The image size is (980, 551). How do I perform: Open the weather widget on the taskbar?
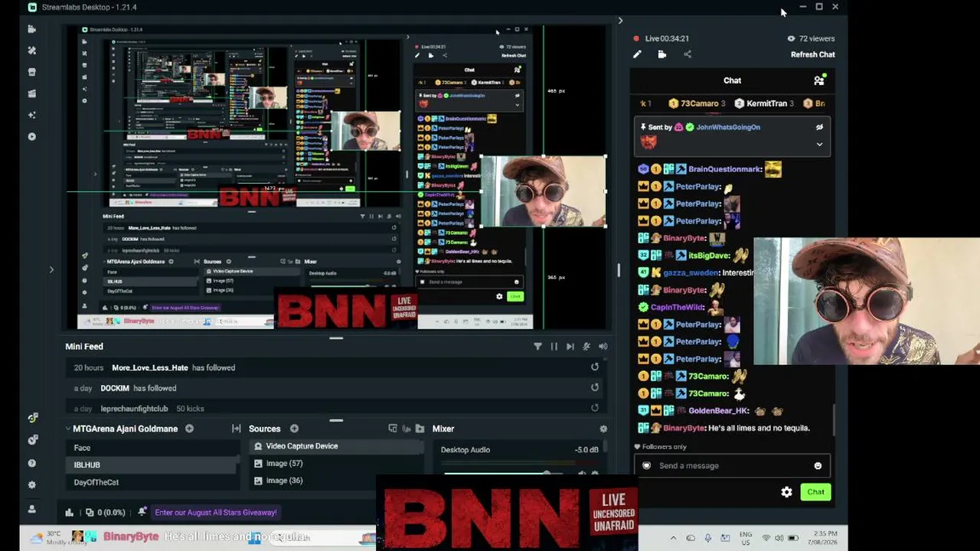(x=56, y=537)
